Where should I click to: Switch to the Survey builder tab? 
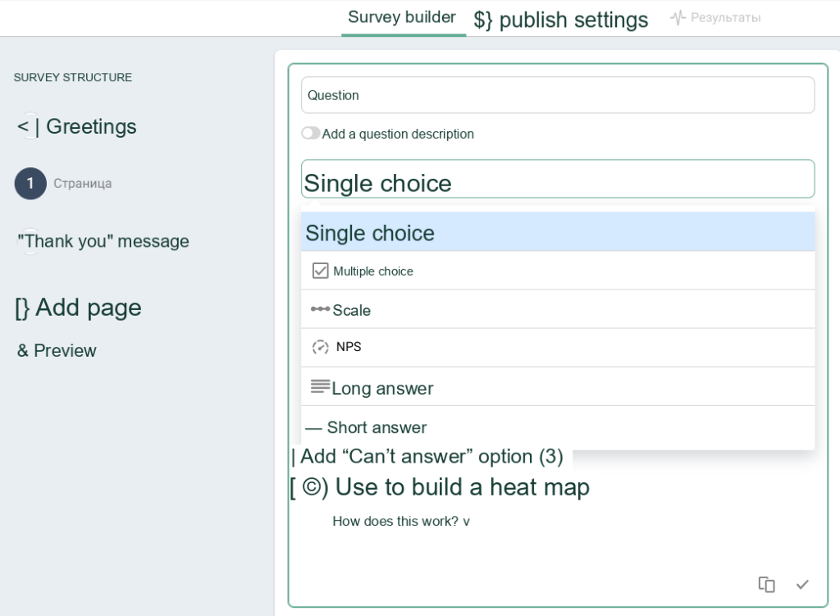402,17
